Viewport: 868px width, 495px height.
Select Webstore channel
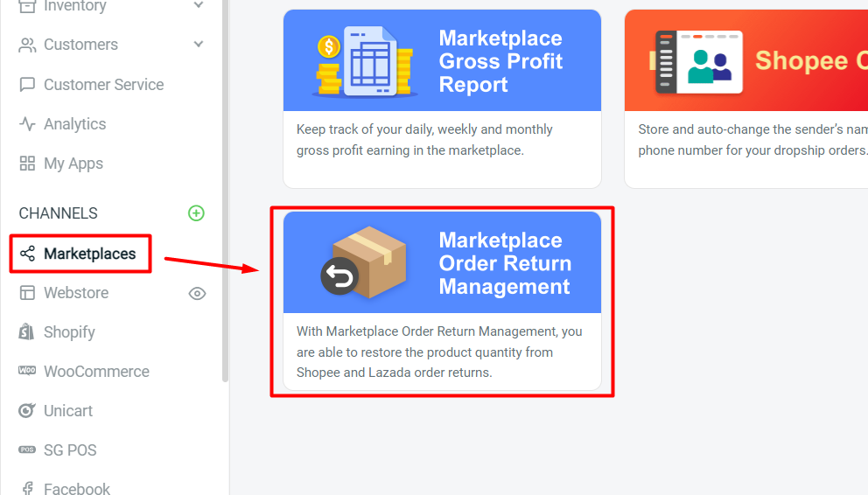(x=76, y=293)
